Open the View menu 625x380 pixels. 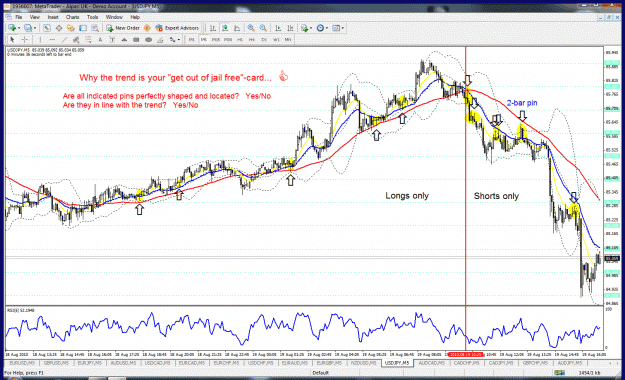[x=35, y=17]
